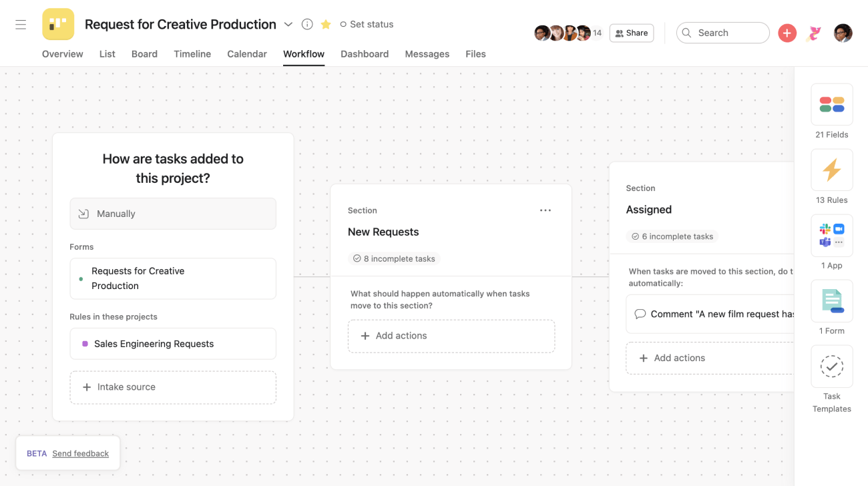Open the Messages tab
The width and height of the screenshot is (868, 486).
(x=427, y=54)
